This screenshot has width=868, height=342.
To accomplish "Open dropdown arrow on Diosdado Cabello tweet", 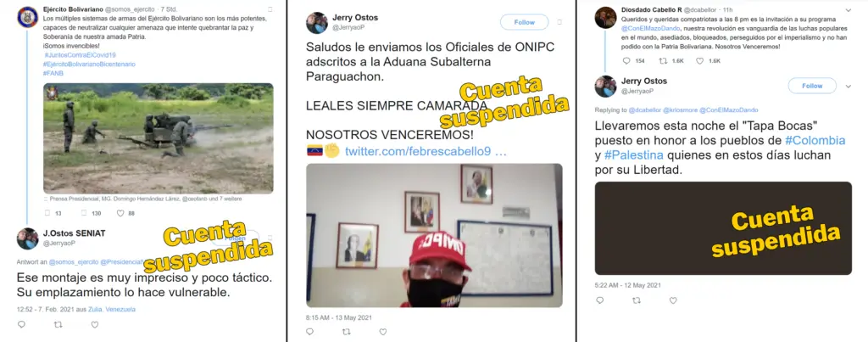I will pos(848,10).
